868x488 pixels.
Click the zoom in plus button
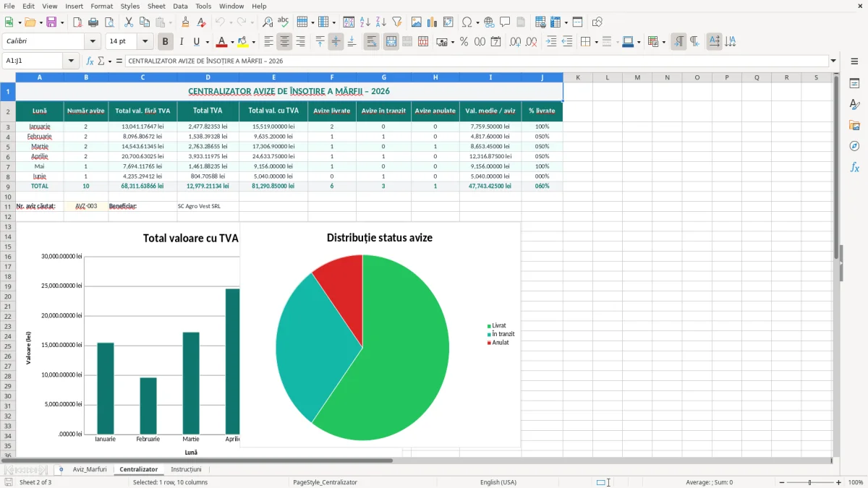pyautogui.click(x=839, y=482)
